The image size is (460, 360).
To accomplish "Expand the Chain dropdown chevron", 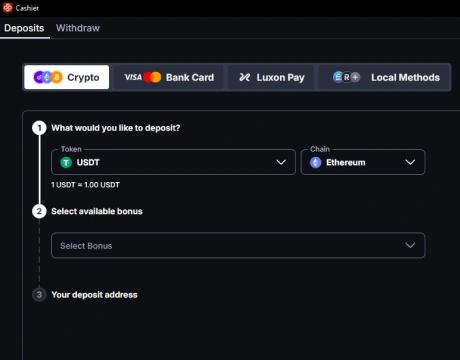I will [410, 162].
